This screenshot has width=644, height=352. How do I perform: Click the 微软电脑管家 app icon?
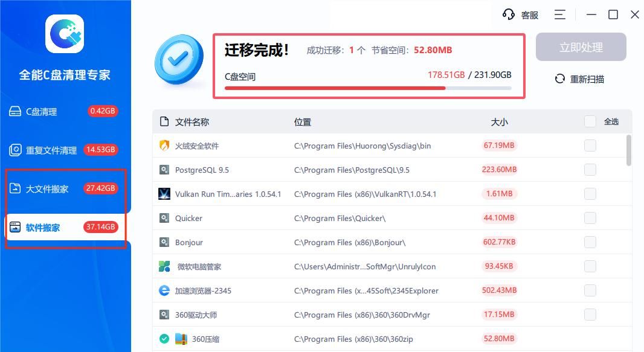164,266
